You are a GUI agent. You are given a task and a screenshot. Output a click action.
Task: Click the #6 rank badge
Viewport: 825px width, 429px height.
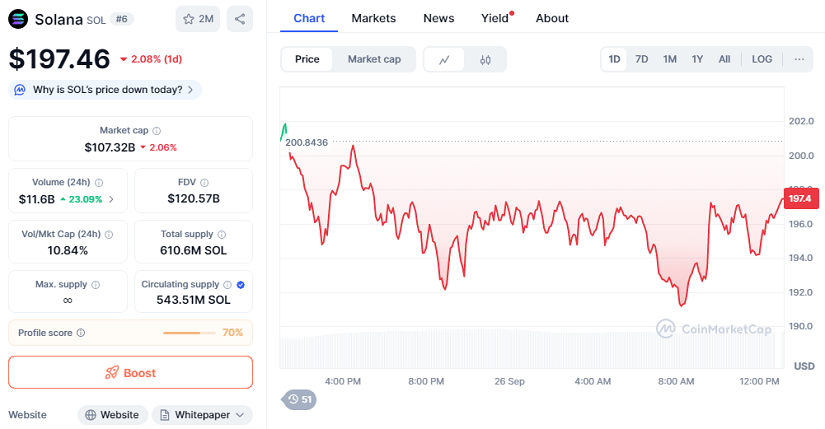coord(122,19)
